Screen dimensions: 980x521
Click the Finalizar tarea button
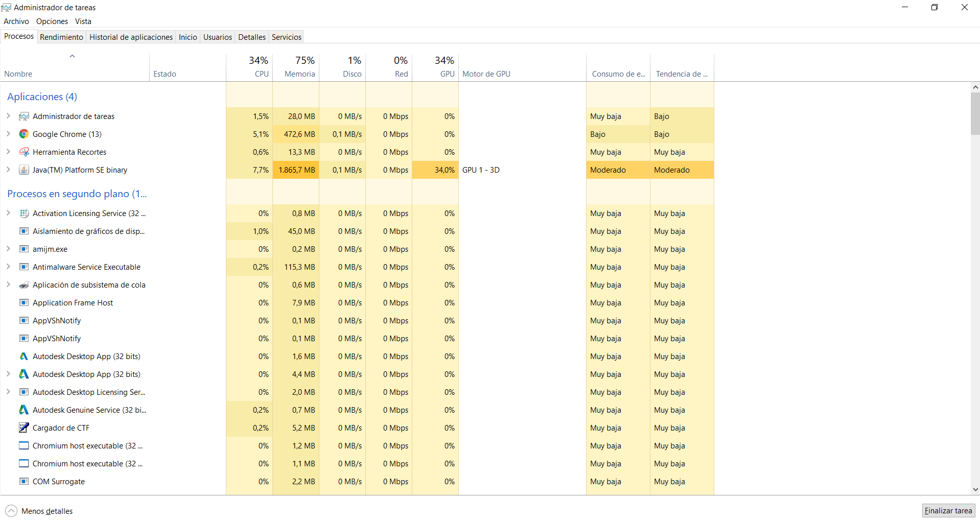pos(948,511)
